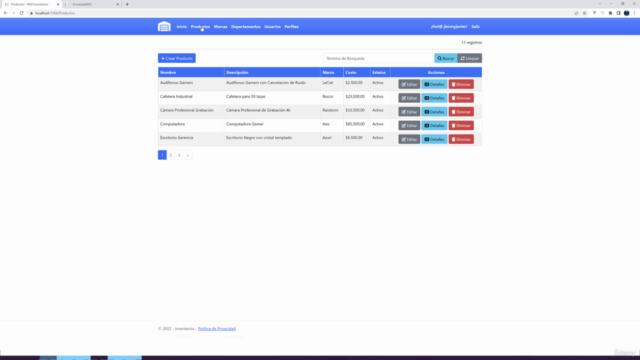This screenshot has height=360, width=640.
Task: Open a new browser tab
Action: (x=127, y=4)
